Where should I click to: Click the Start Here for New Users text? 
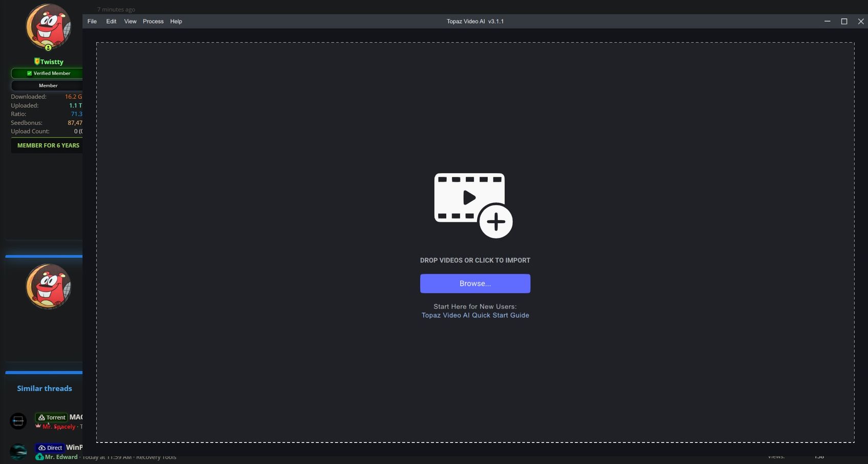pos(475,307)
